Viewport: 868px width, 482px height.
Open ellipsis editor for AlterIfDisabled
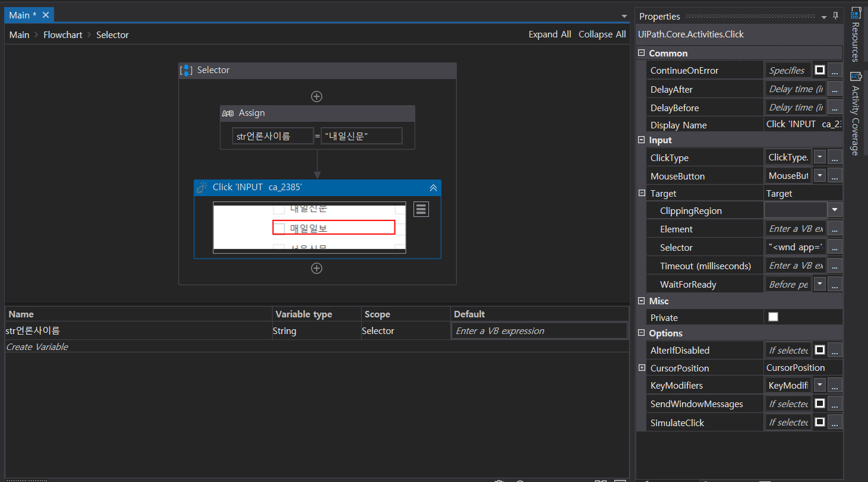click(x=835, y=350)
